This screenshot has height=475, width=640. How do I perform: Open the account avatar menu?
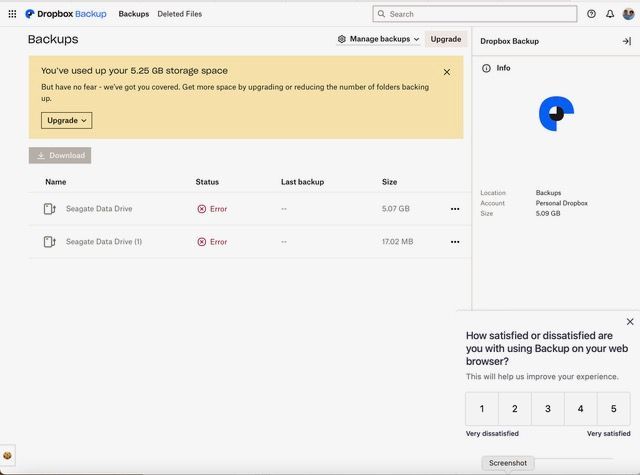(629, 14)
